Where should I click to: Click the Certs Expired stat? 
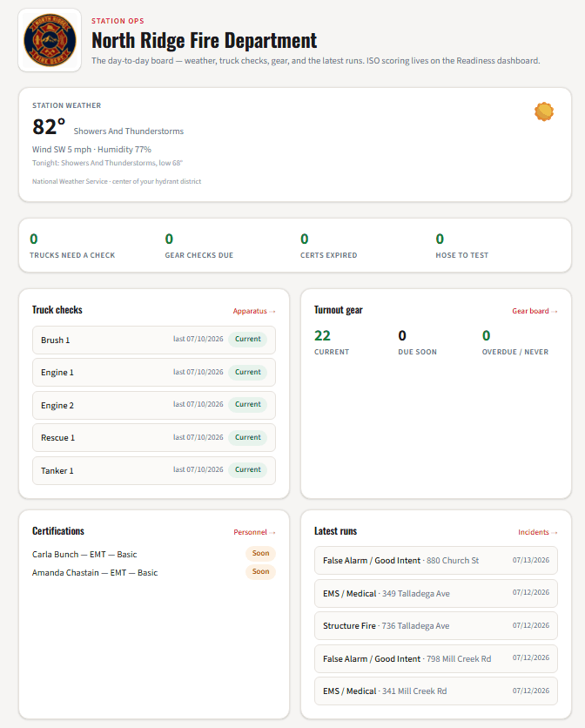[329, 246]
